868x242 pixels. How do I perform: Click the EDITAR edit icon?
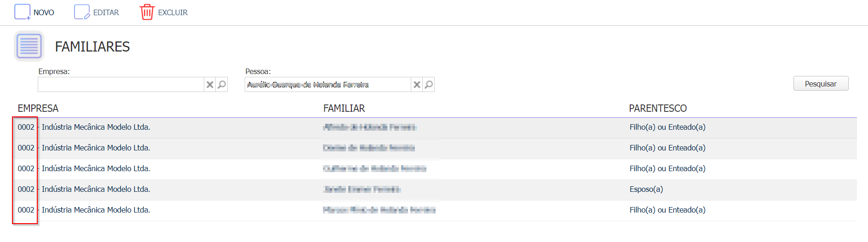(x=82, y=12)
